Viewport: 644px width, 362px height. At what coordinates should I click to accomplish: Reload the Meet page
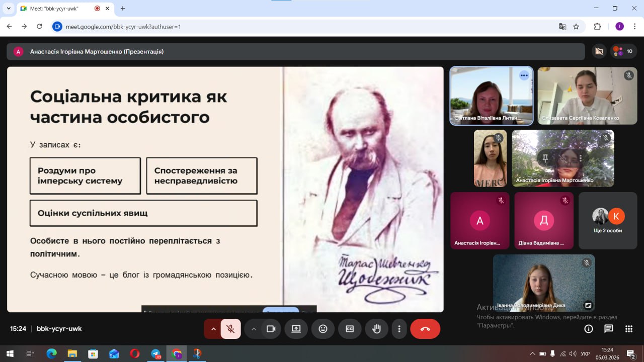coord(40,27)
